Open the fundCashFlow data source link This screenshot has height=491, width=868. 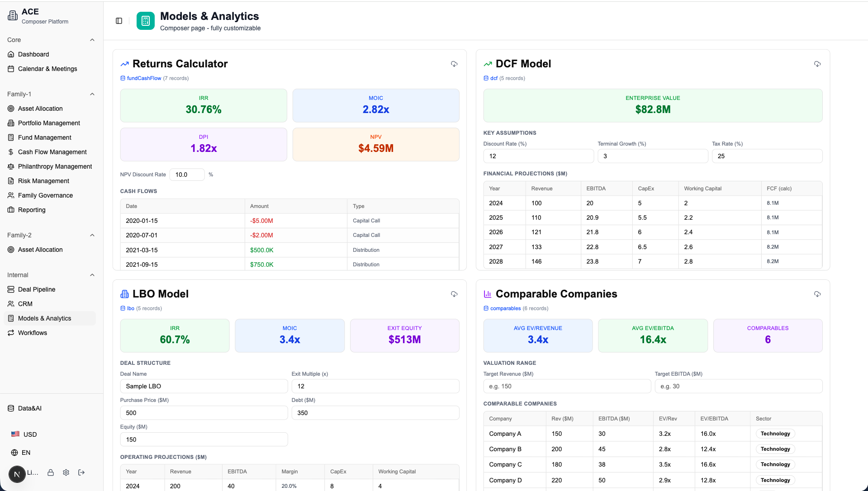point(144,78)
